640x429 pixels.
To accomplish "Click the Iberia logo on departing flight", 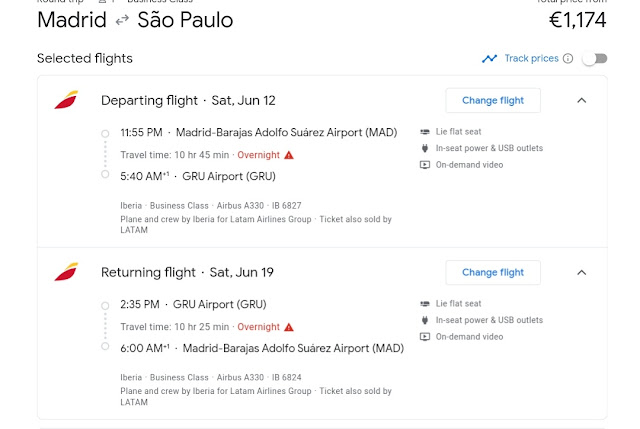I will click(66, 100).
